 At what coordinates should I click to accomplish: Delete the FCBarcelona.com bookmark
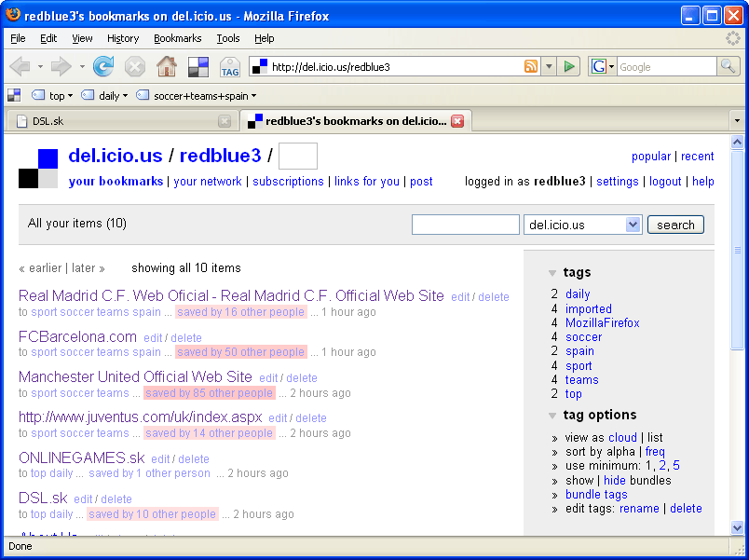185,338
